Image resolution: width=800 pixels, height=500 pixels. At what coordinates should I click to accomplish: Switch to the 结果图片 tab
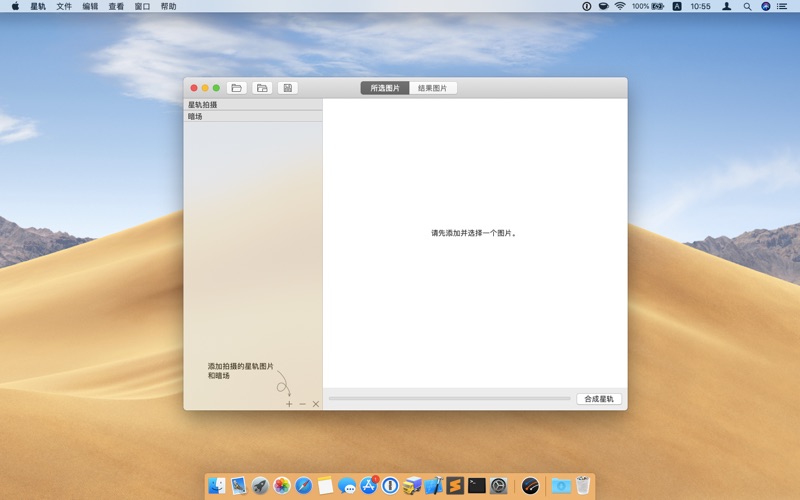(x=433, y=88)
